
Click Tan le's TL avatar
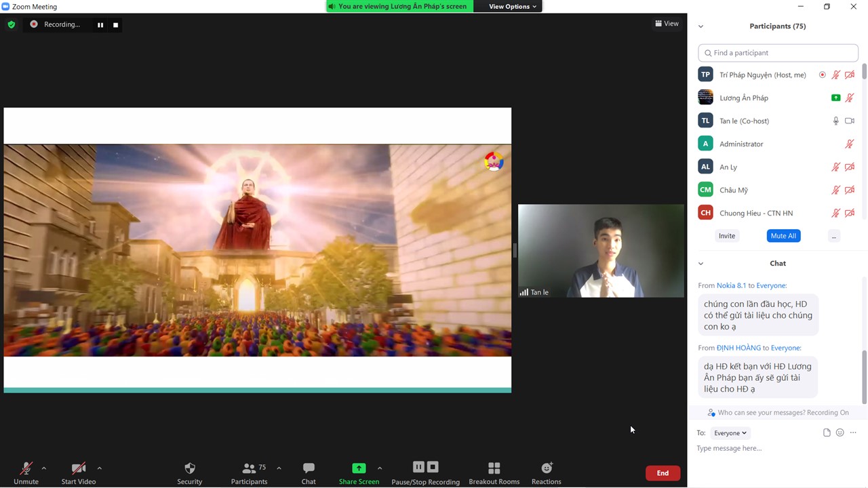click(x=705, y=121)
